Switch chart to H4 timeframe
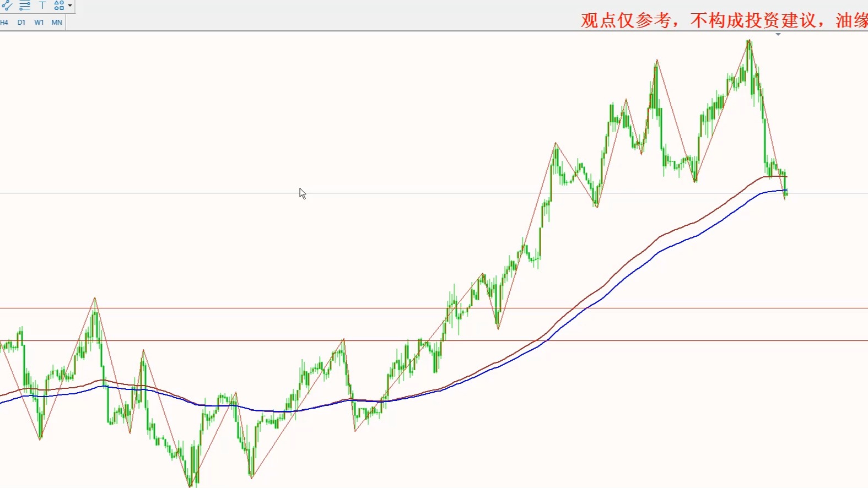Screen dimensions: 868x488 4,23
